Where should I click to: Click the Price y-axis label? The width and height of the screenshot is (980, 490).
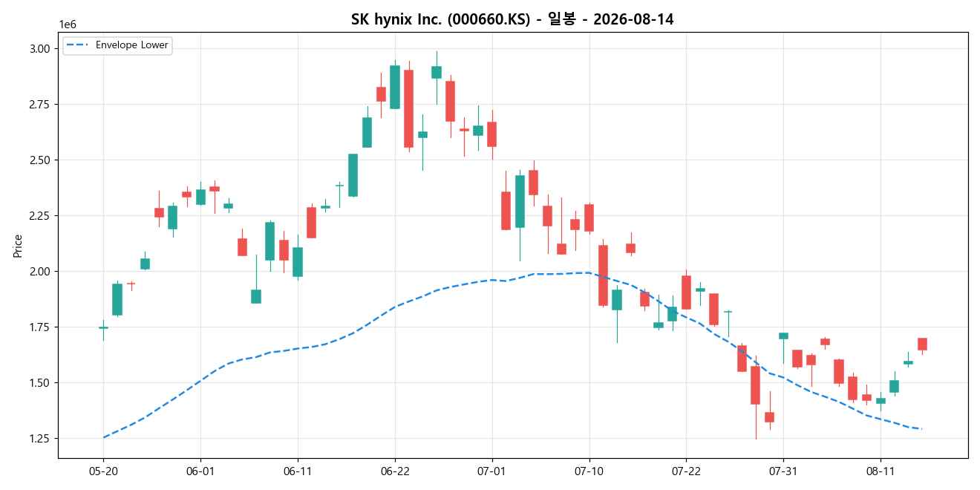coord(18,245)
